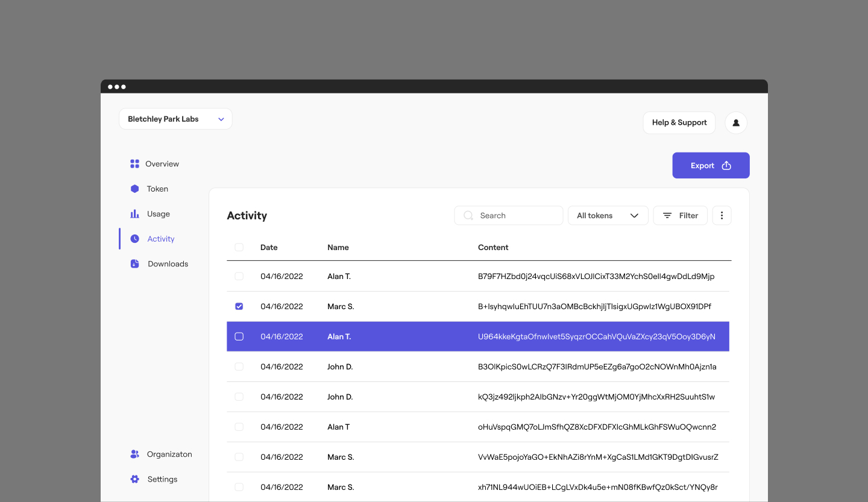Sort by clicking the Date column header
Image resolution: width=868 pixels, height=502 pixels.
269,247
